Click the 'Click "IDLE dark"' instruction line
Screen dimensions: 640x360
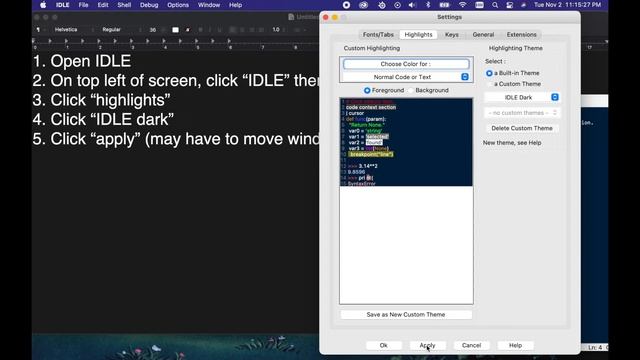(103, 120)
